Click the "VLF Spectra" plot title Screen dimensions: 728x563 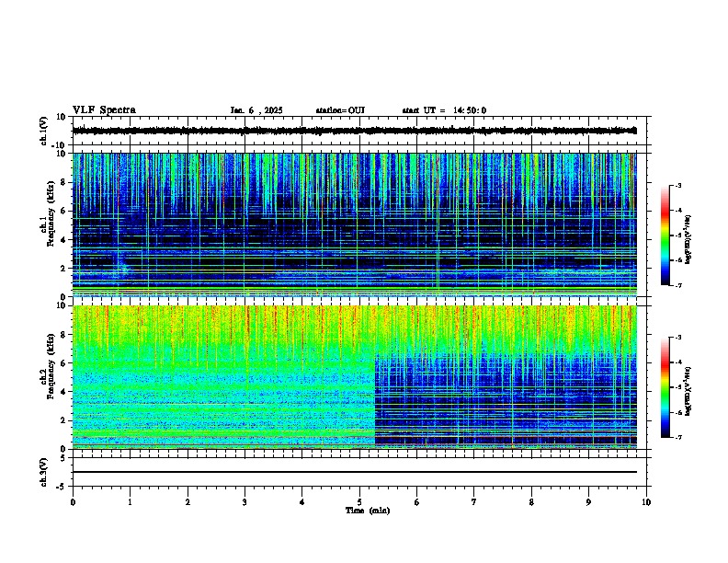click(104, 110)
